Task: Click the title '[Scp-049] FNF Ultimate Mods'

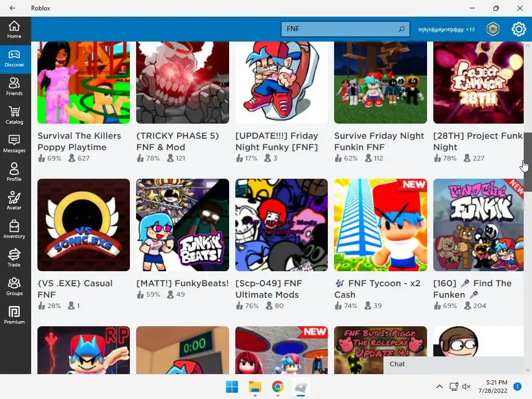Action: [269, 289]
